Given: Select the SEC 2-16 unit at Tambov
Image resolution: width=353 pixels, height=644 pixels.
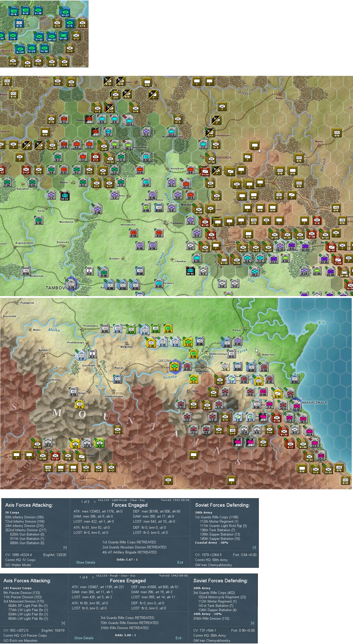Looking at the screenshot, I should point(71,284).
